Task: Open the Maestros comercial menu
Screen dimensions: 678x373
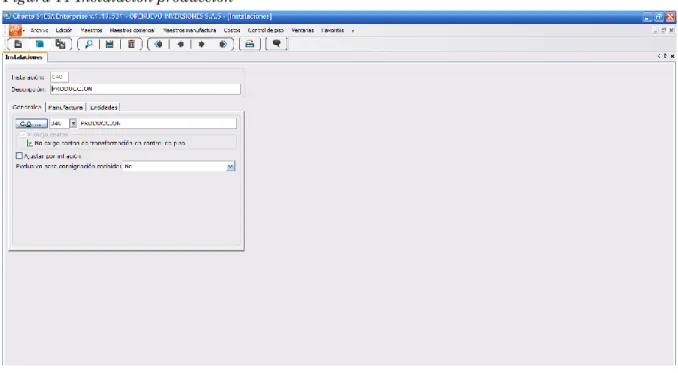Action: click(x=132, y=30)
